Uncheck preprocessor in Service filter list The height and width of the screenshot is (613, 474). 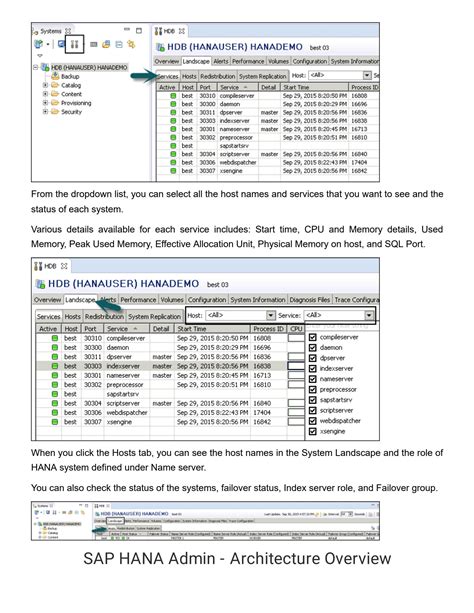pyautogui.click(x=312, y=390)
